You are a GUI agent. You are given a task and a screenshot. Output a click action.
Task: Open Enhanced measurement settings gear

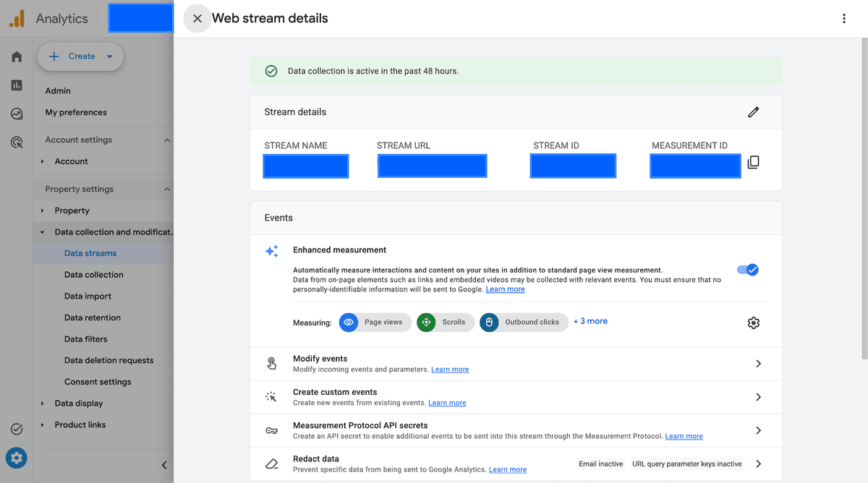pos(754,323)
